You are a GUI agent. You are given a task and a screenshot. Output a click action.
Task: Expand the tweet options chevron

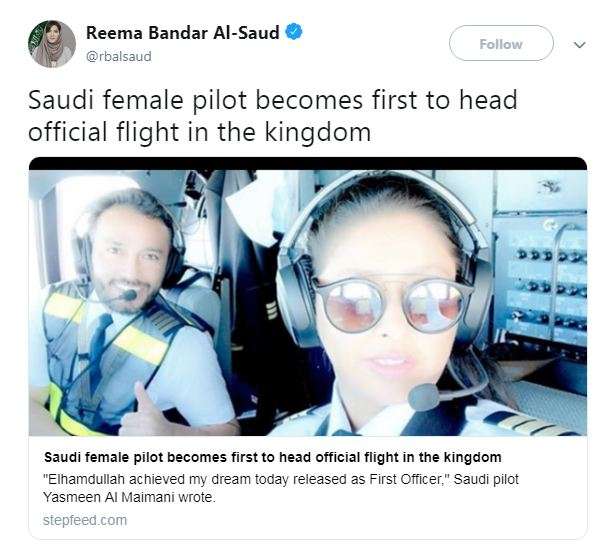tap(580, 45)
